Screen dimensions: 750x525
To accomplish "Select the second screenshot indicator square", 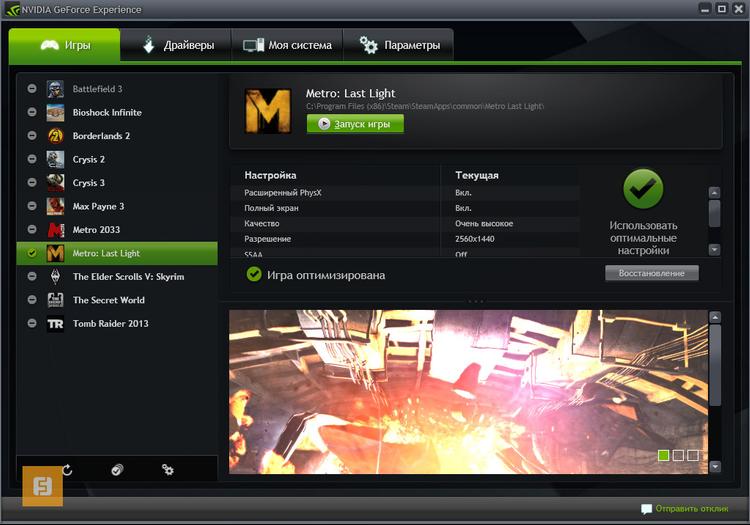I will (678, 456).
